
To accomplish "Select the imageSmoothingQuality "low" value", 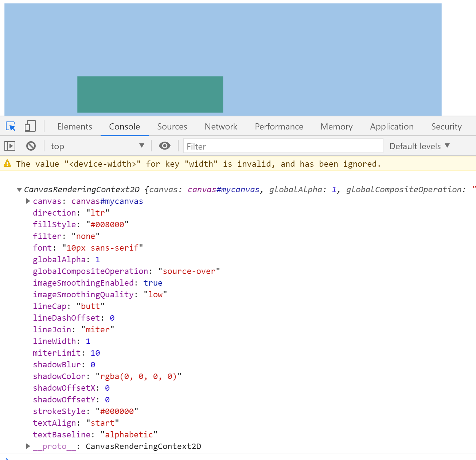I will (x=155, y=294).
